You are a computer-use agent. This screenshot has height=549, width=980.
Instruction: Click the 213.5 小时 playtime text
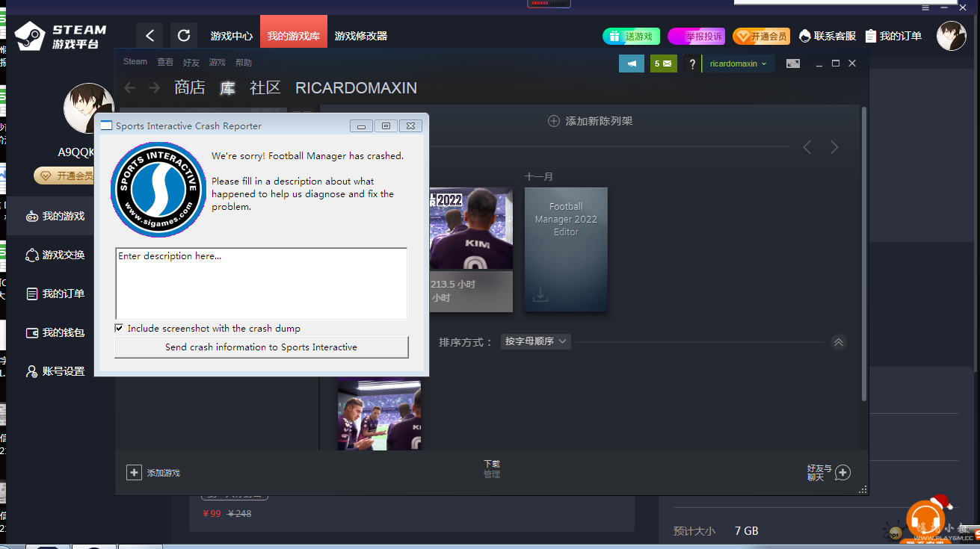453,285
